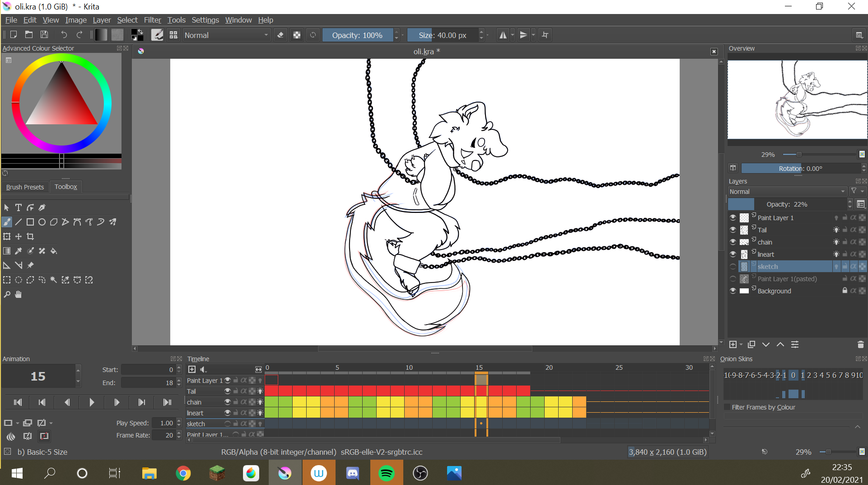Select the Text tool in the toolbox
Image resolution: width=868 pixels, height=485 pixels.
[x=19, y=207]
